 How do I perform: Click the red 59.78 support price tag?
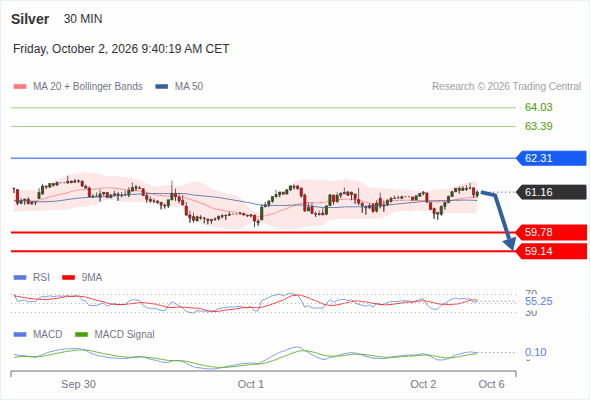coord(551,232)
